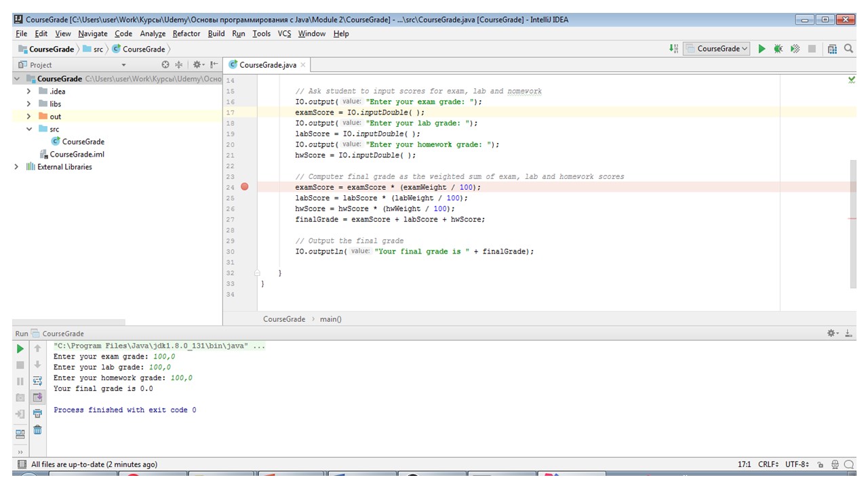Collapse the src folder in project tree
The image size is (868, 488).
[28, 129]
